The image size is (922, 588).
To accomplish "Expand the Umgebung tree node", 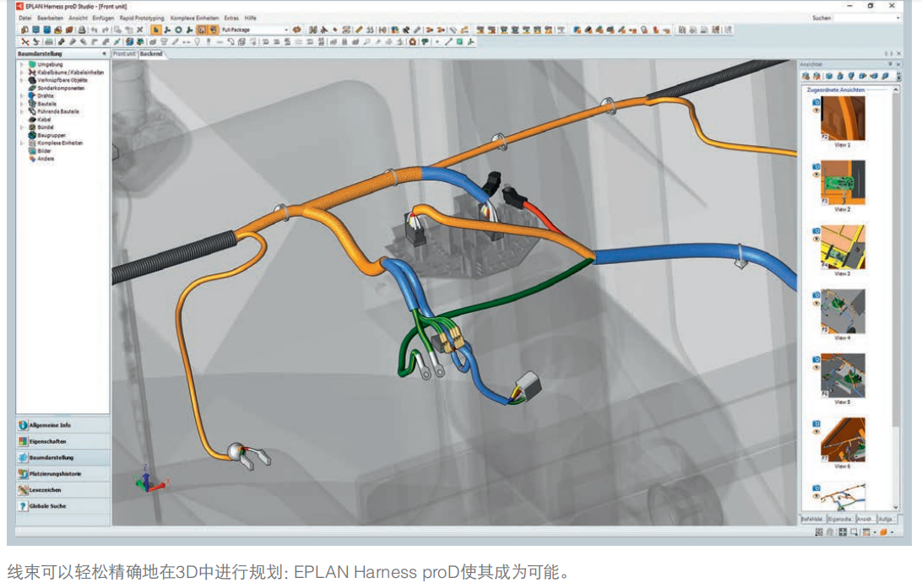I will pos(22,65).
